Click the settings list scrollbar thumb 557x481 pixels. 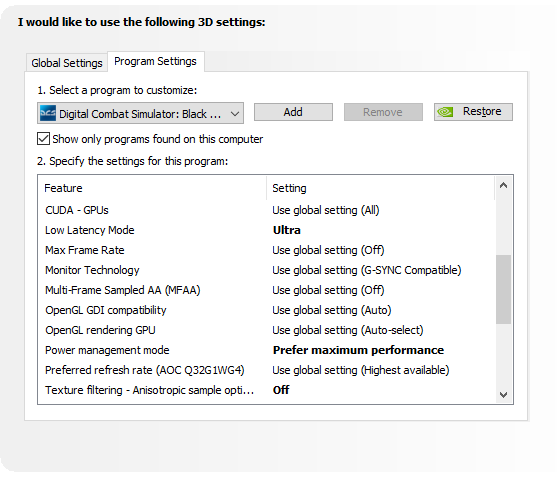pos(503,289)
